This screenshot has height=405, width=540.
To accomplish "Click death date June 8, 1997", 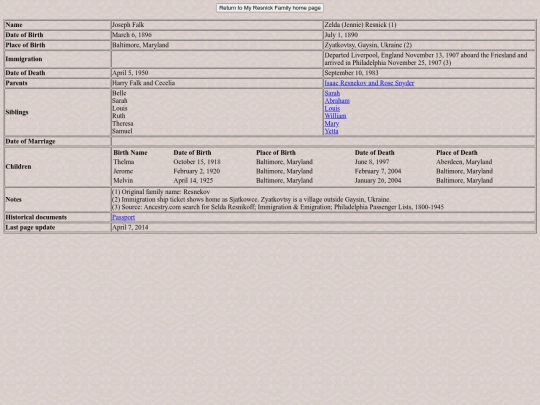I will pyautogui.click(x=372, y=162).
